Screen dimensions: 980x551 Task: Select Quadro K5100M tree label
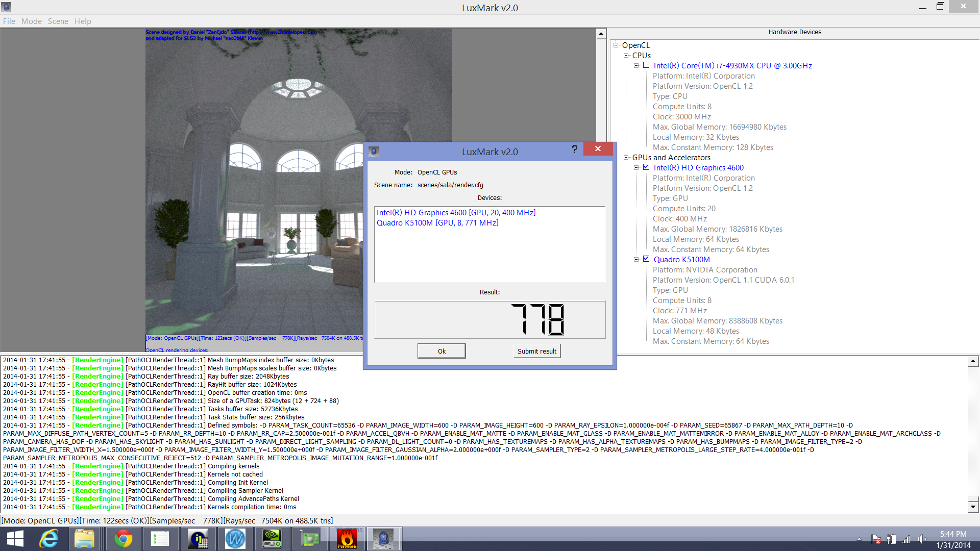(682, 259)
